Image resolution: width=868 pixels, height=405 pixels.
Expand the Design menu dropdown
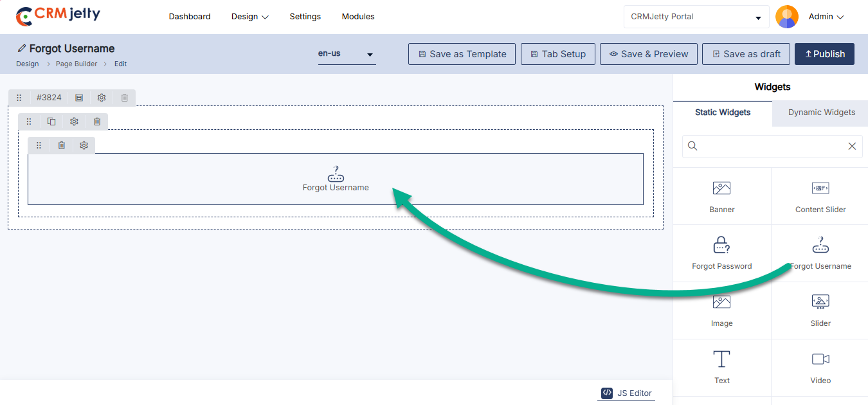249,17
